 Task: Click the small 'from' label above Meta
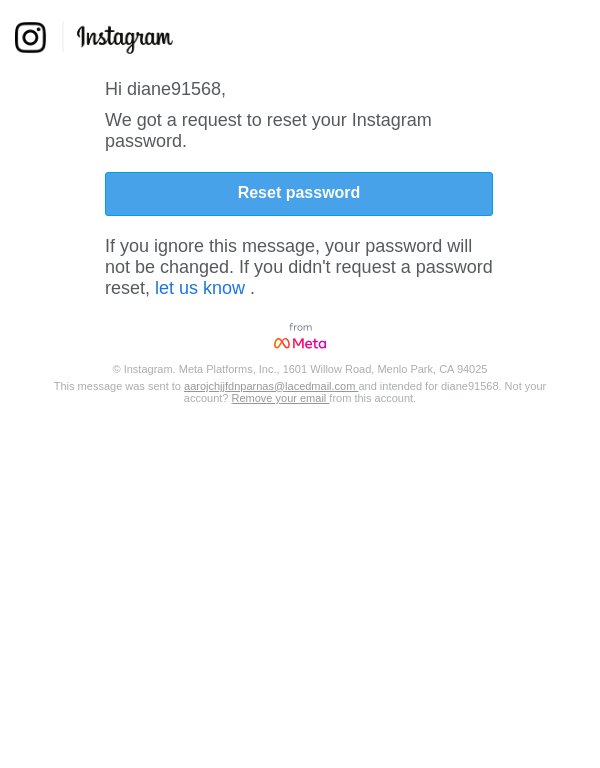(300, 327)
